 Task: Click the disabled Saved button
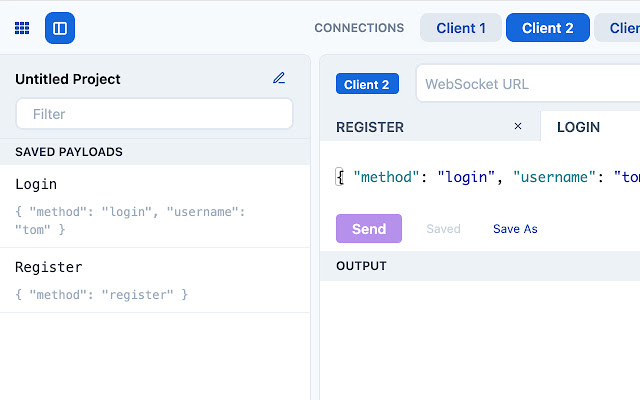click(443, 229)
